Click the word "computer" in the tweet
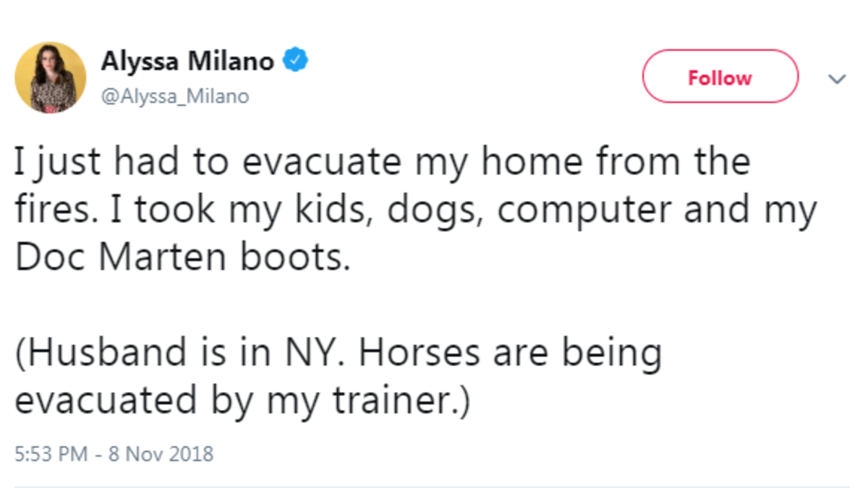 pyautogui.click(x=585, y=210)
